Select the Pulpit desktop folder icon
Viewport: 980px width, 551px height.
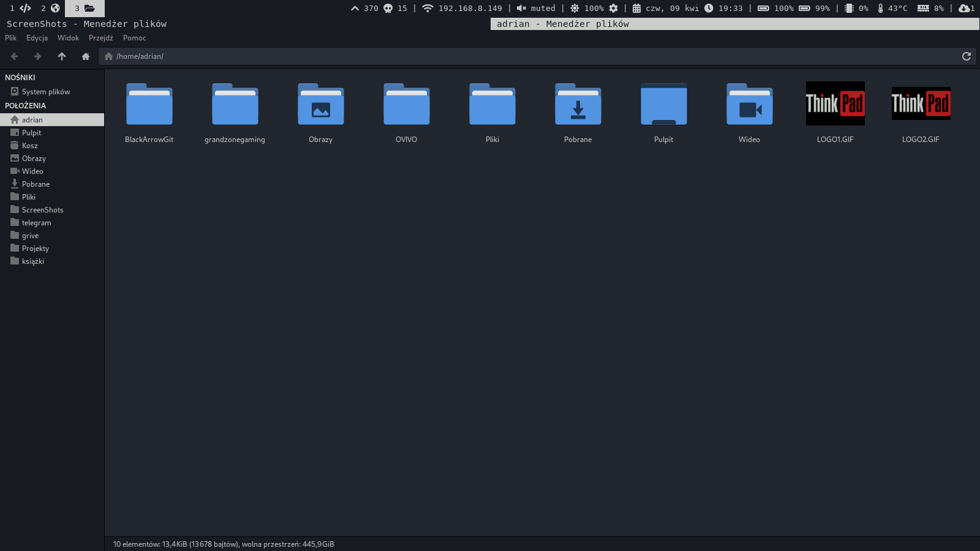click(664, 104)
